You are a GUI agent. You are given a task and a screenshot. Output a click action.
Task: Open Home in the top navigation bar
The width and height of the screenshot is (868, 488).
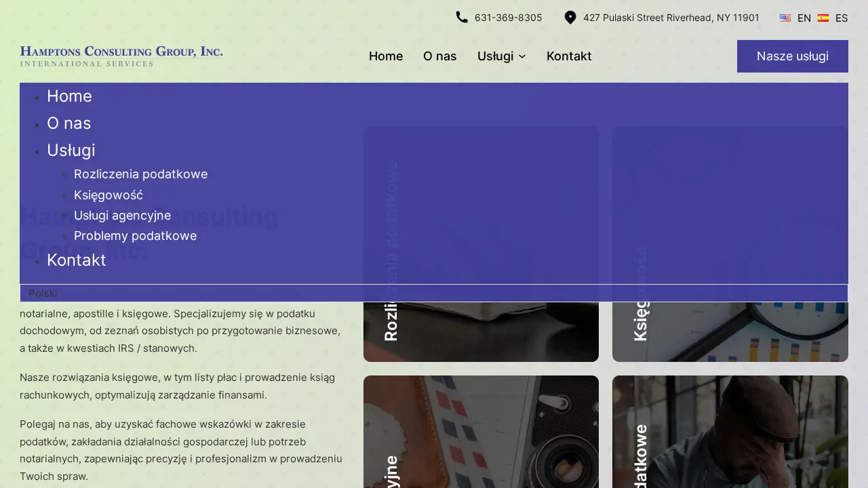point(386,56)
